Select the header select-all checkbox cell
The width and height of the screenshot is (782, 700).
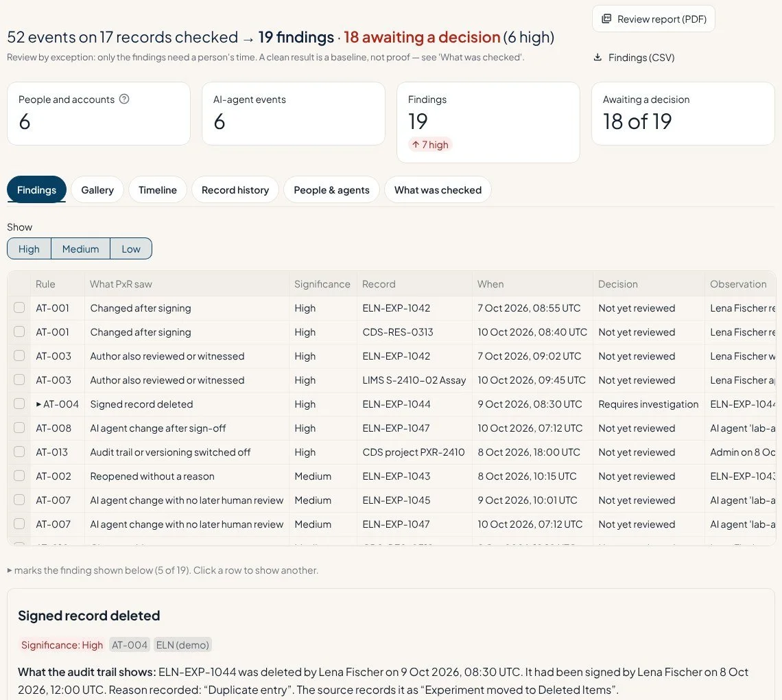tap(19, 284)
